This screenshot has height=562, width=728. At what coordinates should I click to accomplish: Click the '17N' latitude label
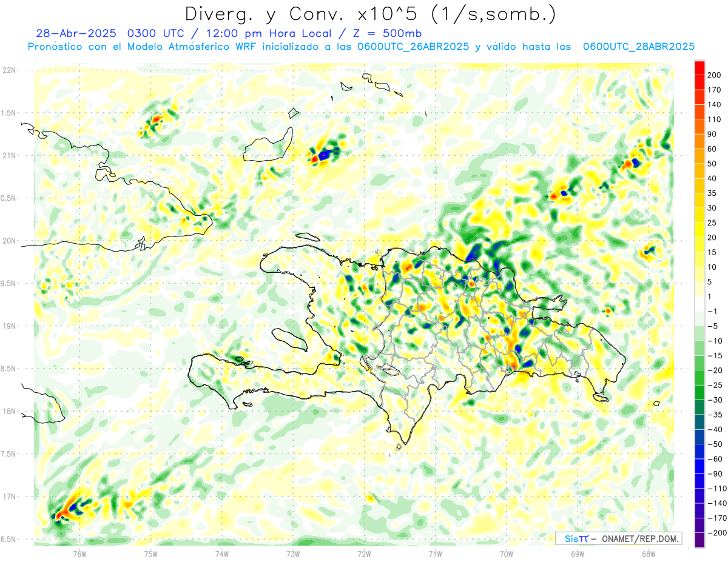(x=9, y=497)
